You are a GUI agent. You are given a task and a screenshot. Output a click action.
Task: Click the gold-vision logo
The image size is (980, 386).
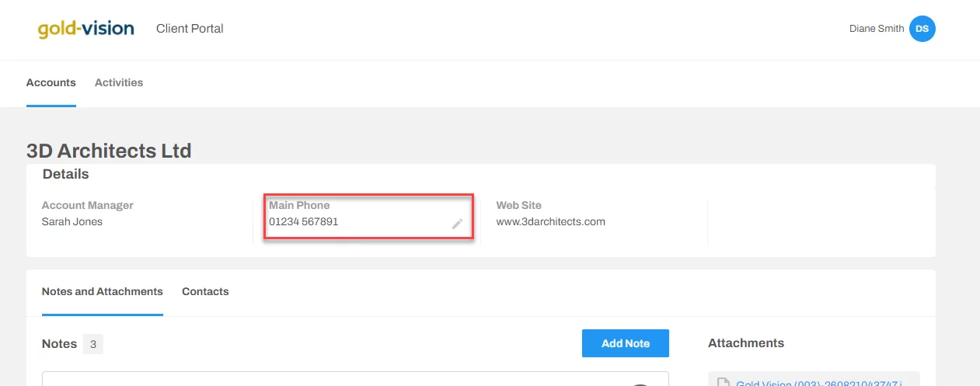(85, 29)
